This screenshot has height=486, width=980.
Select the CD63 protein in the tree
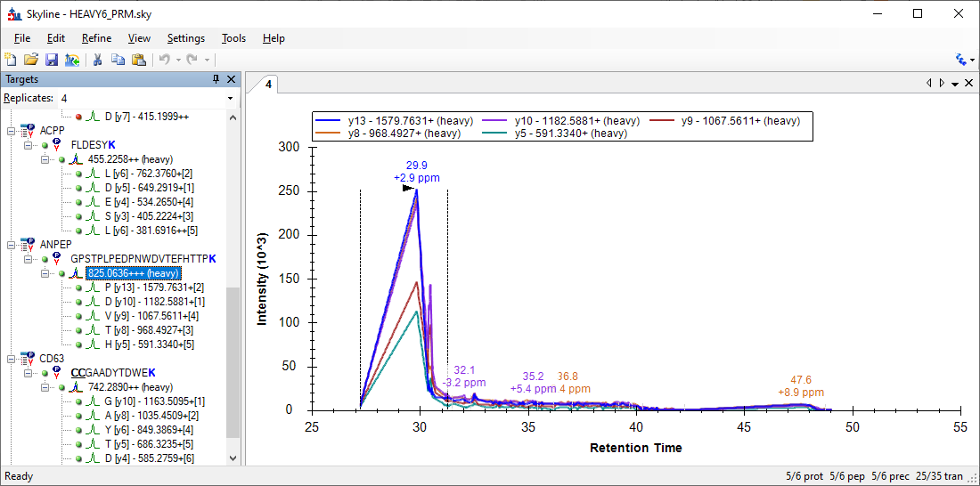[x=53, y=359]
